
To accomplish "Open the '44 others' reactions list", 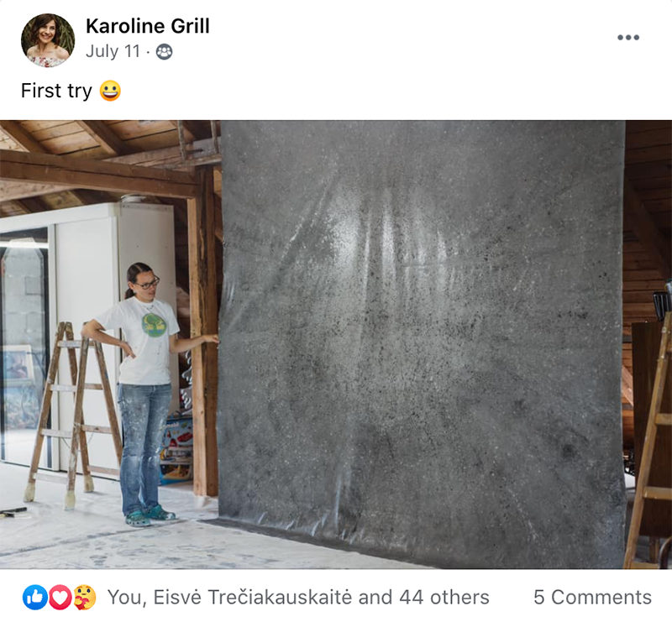I will click(x=444, y=597).
